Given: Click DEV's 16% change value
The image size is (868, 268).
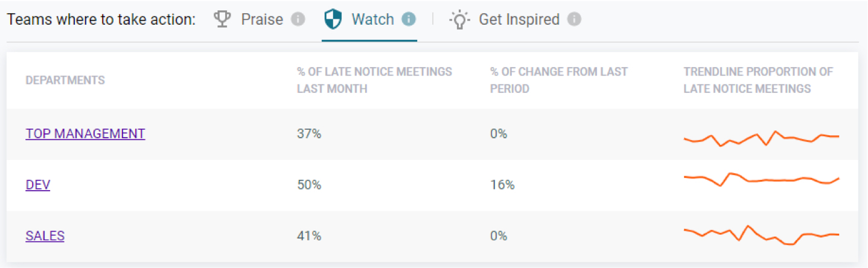Looking at the screenshot, I should tap(502, 185).
